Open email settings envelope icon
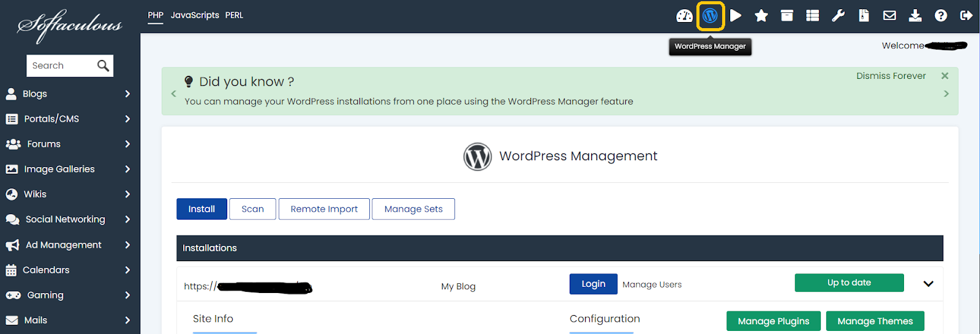The height and width of the screenshot is (334, 980). pyautogui.click(x=889, y=16)
